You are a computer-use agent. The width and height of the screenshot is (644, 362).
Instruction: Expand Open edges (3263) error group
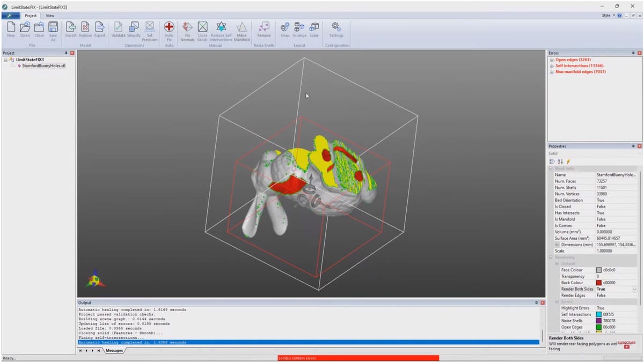(x=552, y=60)
